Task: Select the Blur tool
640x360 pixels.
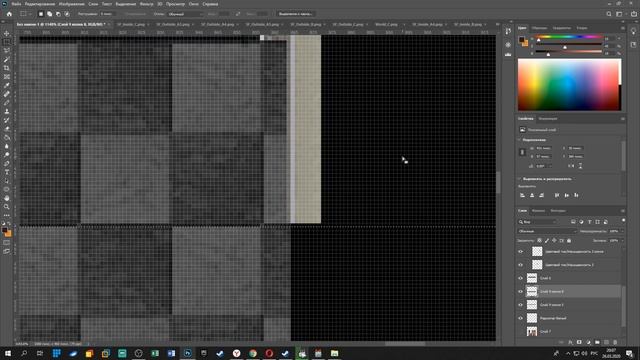Action: (7, 146)
